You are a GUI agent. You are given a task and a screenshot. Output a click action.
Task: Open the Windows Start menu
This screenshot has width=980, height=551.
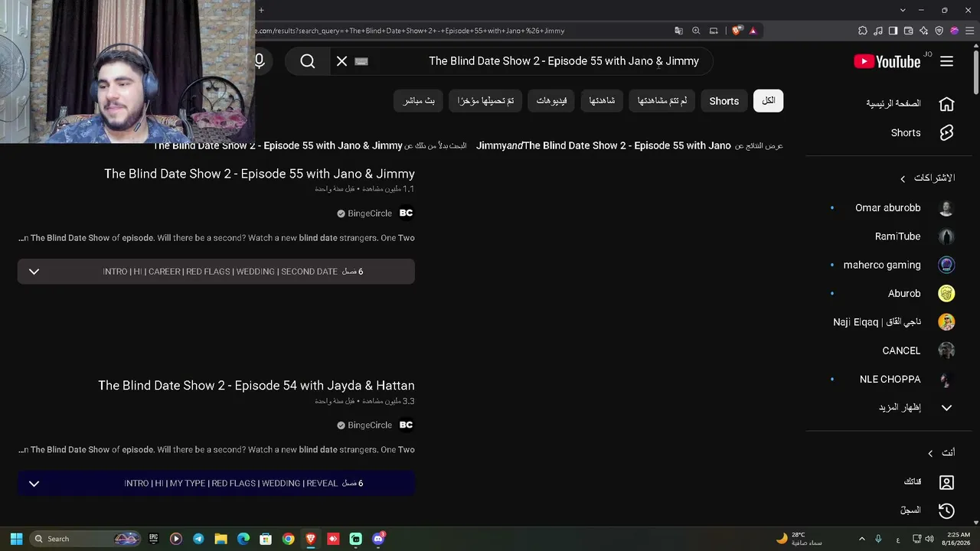click(16, 539)
